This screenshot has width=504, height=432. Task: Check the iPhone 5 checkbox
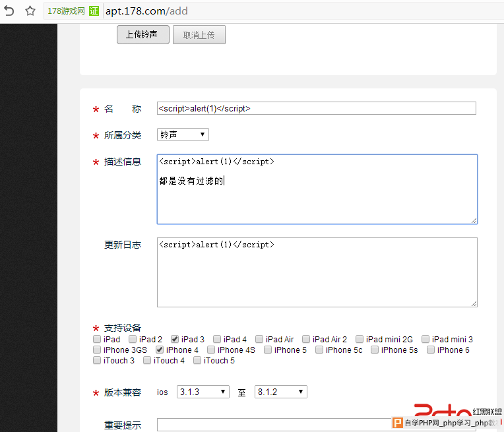(x=268, y=350)
